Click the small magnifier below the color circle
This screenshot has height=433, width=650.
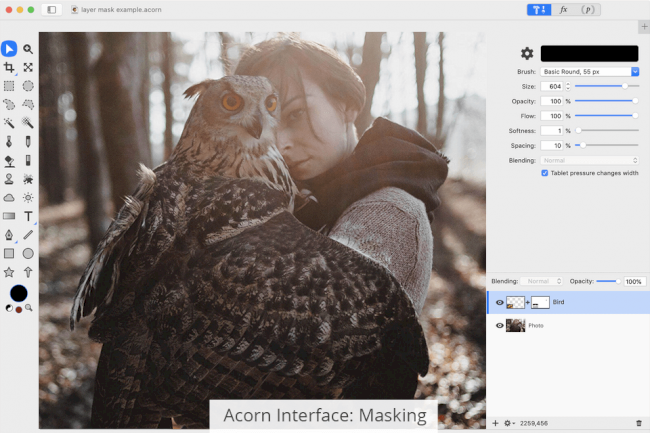pos(29,308)
